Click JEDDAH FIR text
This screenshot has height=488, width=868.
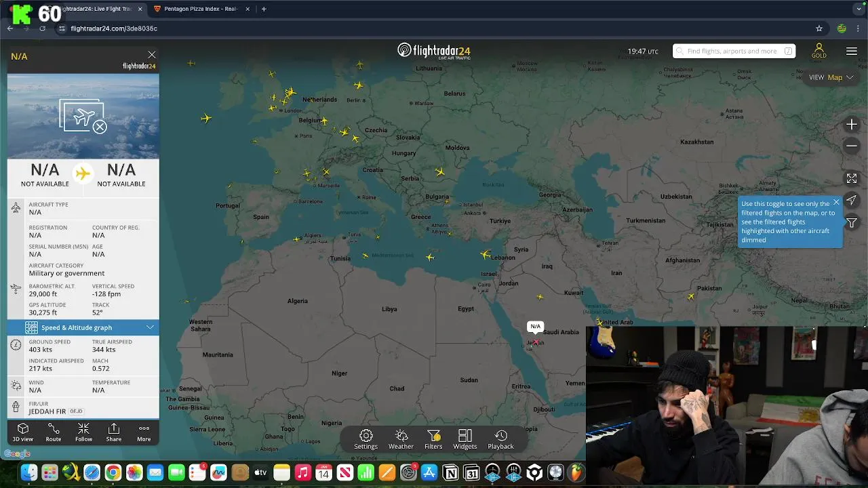[47, 411]
